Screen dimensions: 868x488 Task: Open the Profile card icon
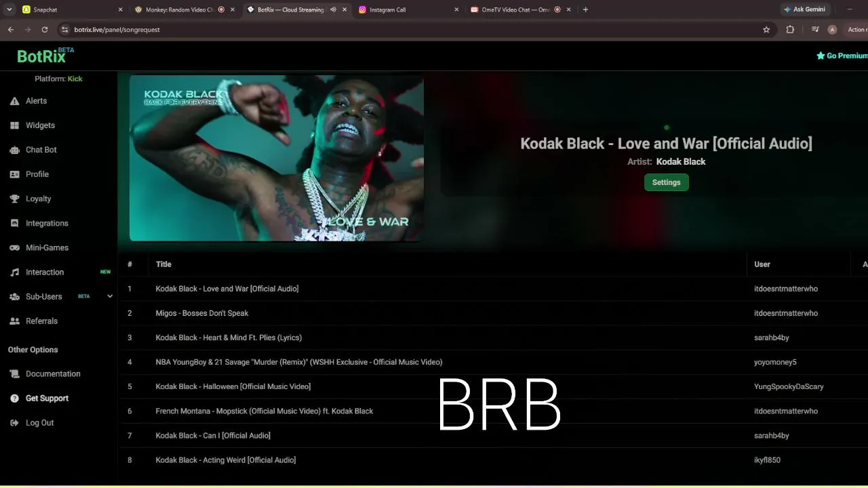point(14,174)
